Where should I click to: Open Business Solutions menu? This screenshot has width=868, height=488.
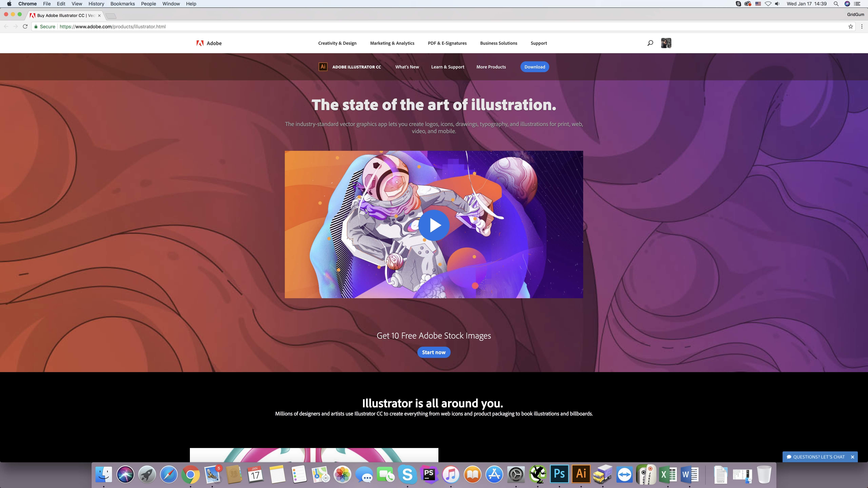[499, 43]
